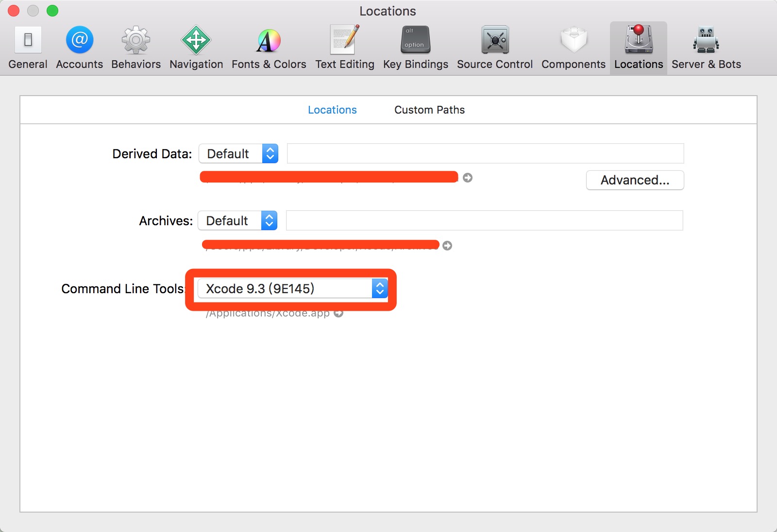
Task: Select the Locations toolbar pane
Action: pos(639,48)
